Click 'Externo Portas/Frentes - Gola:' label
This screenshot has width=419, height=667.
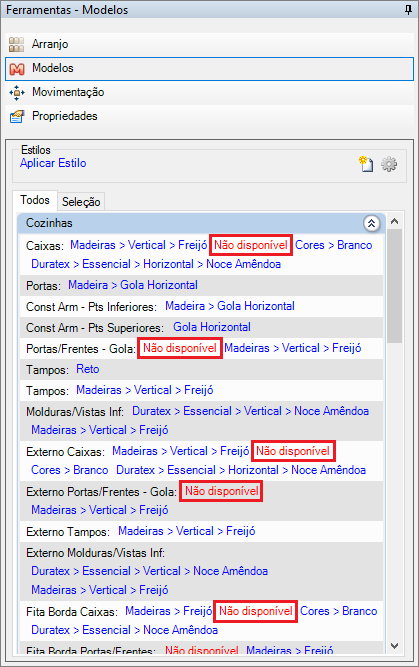pyautogui.click(x=101, y=492)
